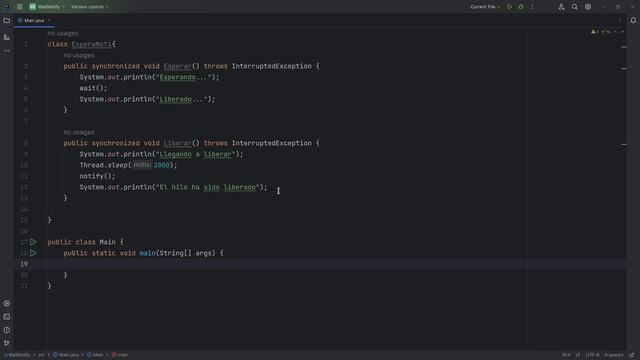Click main method in the breadcrumb bar
The width and height of the screenshot is (640, 360).
click(120, 355)
